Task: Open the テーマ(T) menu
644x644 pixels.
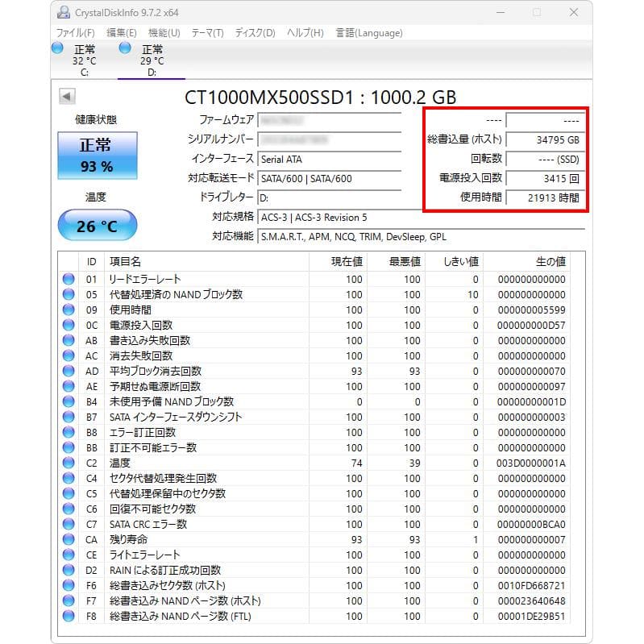Action: [x=207, y=33]
